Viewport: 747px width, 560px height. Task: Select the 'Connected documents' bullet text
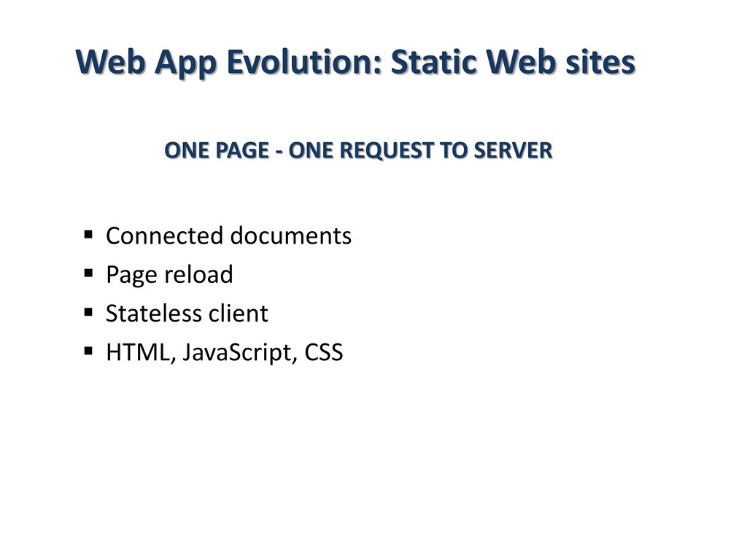click(228, 236)
